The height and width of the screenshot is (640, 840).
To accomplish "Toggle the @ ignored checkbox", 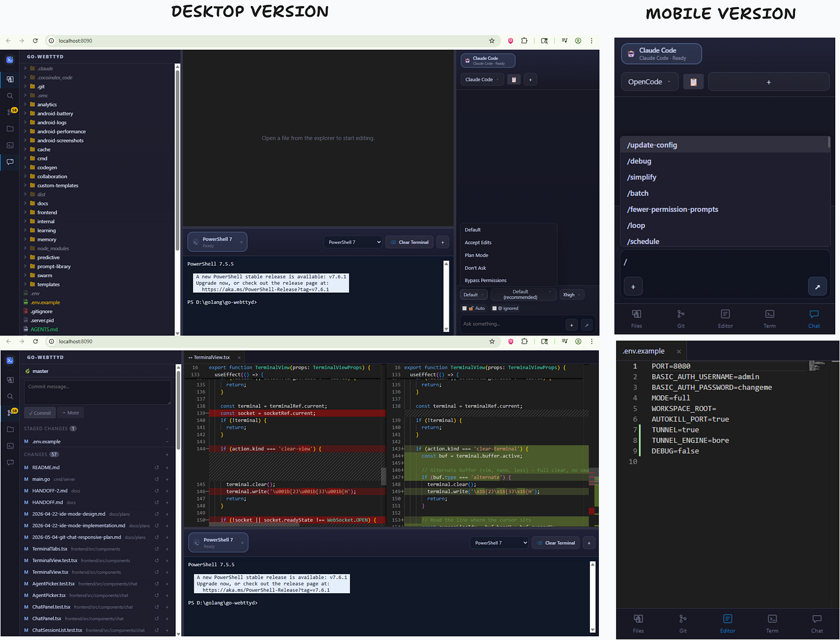I will [x=494, y=308].
